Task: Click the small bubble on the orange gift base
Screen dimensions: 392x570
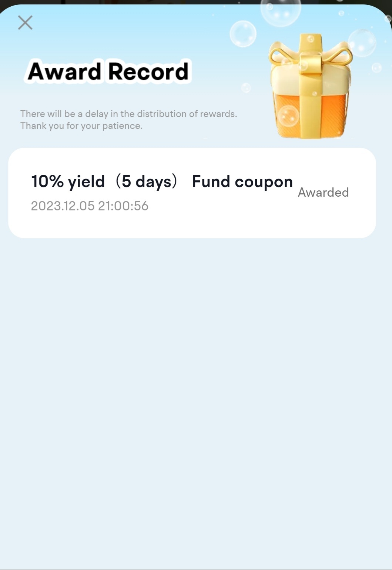Action: 288,116
